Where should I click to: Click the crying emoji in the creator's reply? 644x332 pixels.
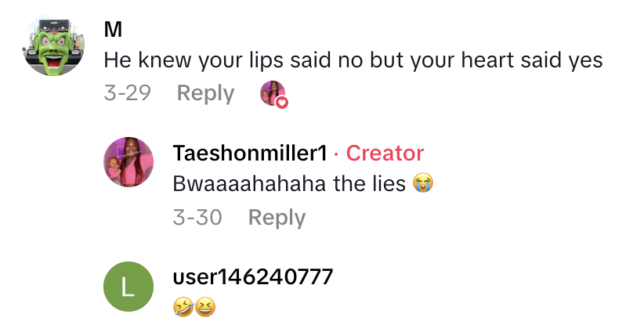[423, 184]
